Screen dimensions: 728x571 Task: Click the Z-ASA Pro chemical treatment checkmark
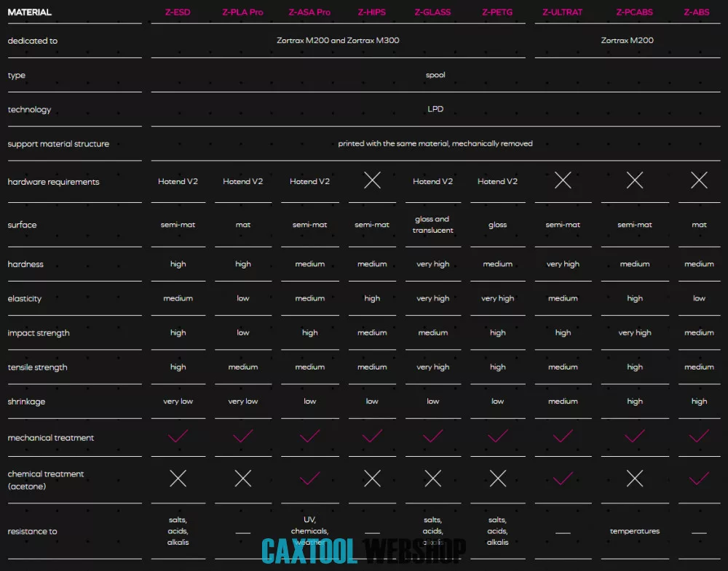coord(310,478)
